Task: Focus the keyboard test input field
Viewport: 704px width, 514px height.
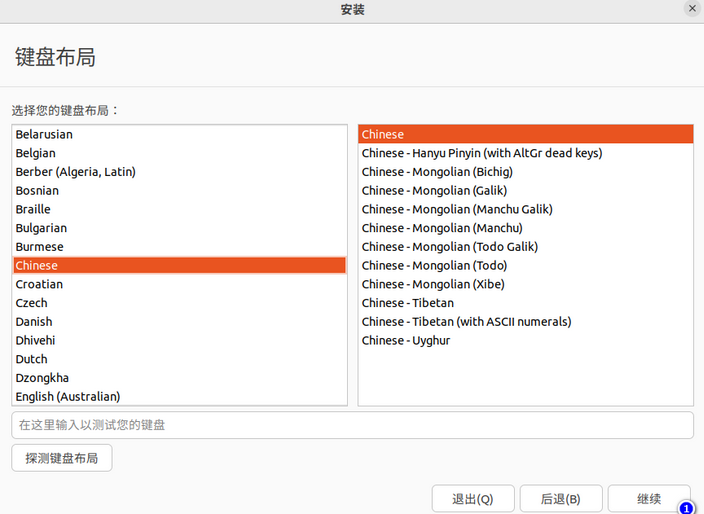Action: click(352, 425)
